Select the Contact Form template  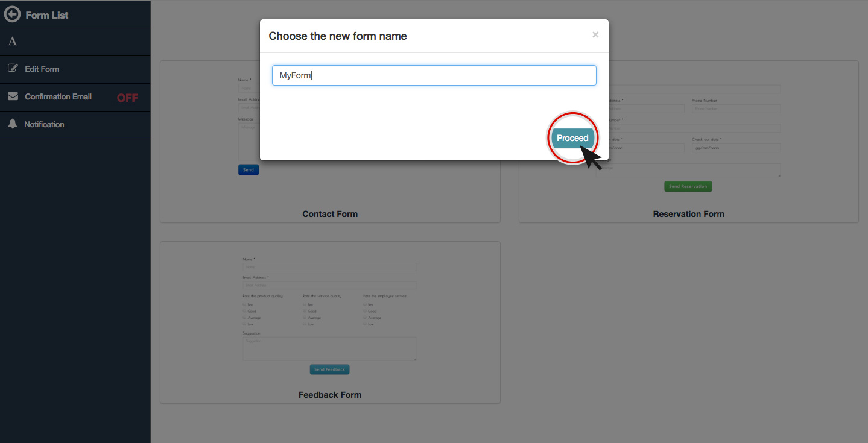click(x=330, y=142)
